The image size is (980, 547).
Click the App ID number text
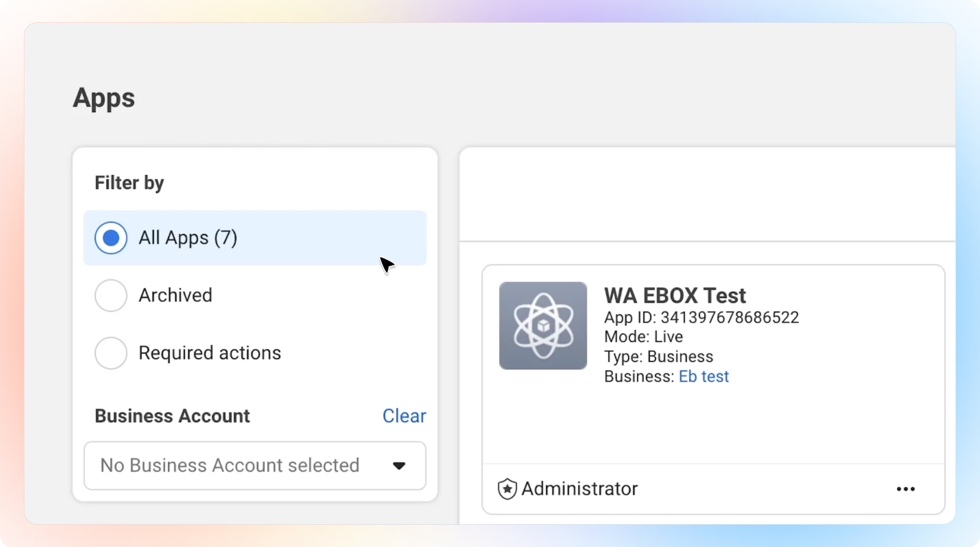729,318
